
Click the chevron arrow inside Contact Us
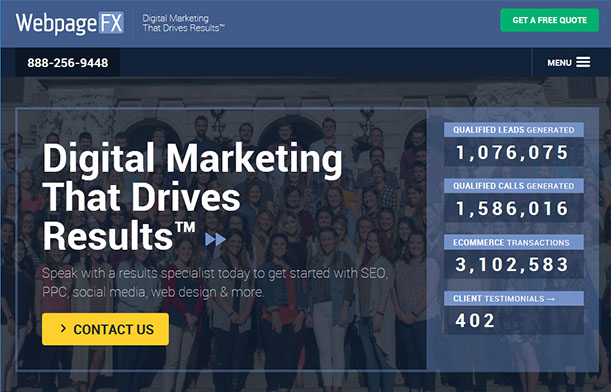coord(63,329)
